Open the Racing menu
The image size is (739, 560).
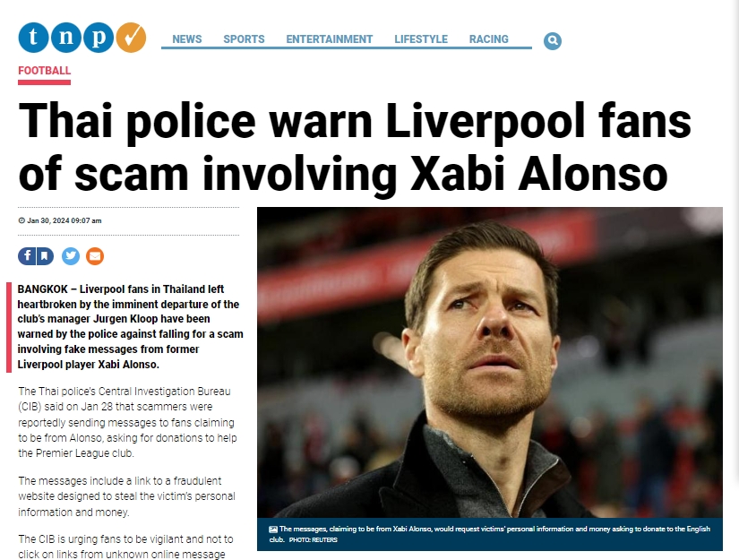[x=489, y=39]
